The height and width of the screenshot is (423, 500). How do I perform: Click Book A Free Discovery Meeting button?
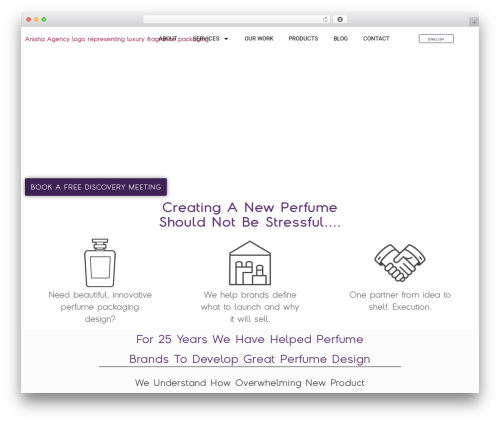tap(96, 187)
